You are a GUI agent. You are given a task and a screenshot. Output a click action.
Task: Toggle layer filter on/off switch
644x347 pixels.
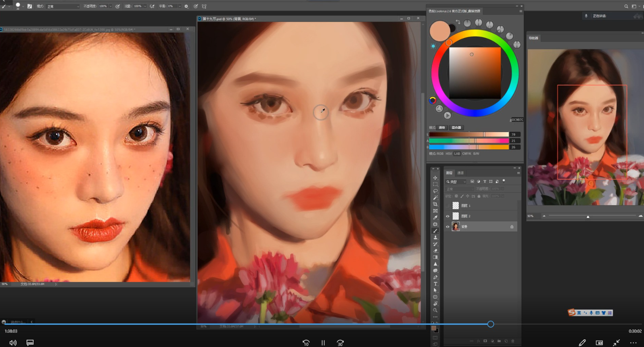(x=504, y=181)
